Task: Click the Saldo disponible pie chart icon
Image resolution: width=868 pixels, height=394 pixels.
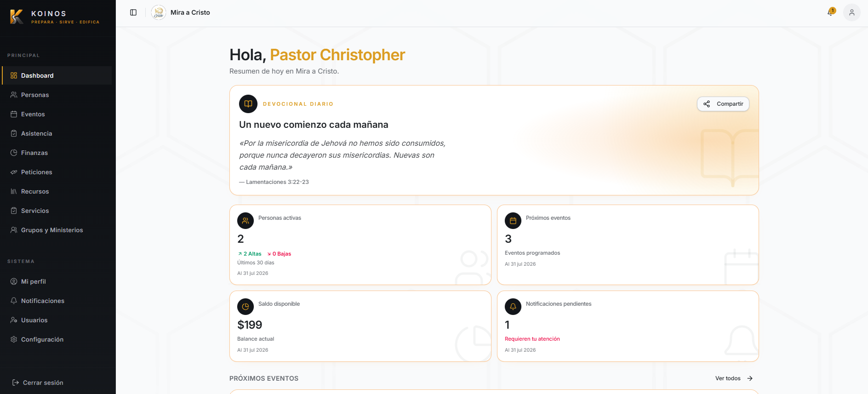Action: pos(246,307)
